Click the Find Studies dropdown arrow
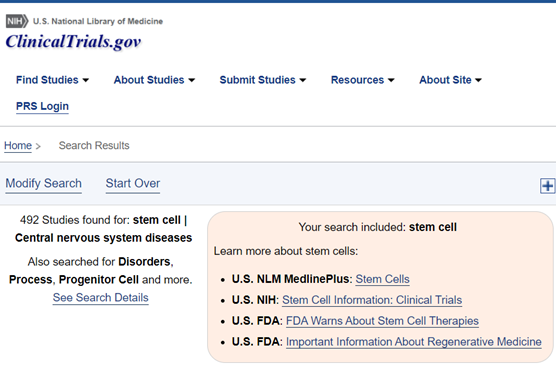556x376 pixels. click(85, 81)
